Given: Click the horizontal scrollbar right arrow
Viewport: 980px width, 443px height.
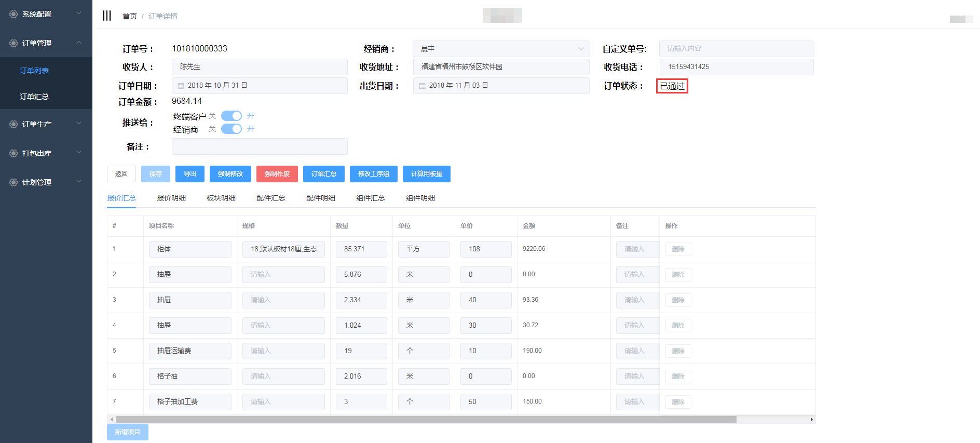Looking at the screenshot, I should click(x=811, y=419).
